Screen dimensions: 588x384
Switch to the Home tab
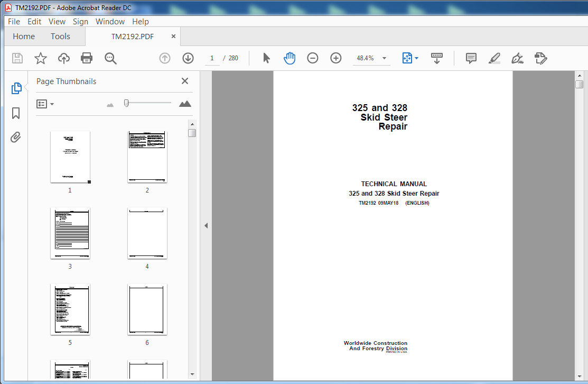point(24,36)
